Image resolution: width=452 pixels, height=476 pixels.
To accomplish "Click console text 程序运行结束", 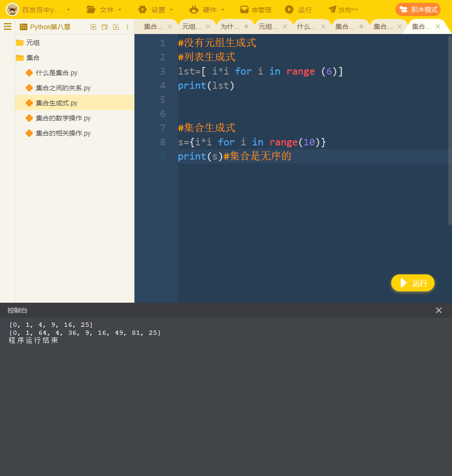I will [x=33, y=340].
